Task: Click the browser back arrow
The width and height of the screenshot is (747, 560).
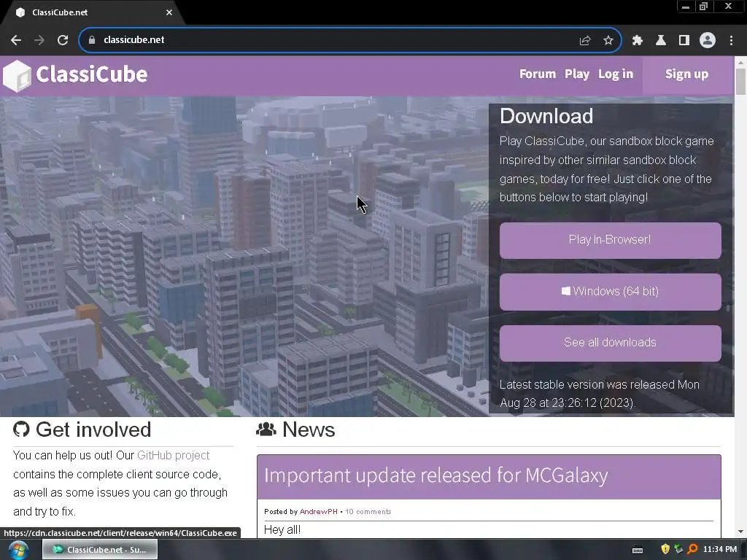Action: [16, 40]
